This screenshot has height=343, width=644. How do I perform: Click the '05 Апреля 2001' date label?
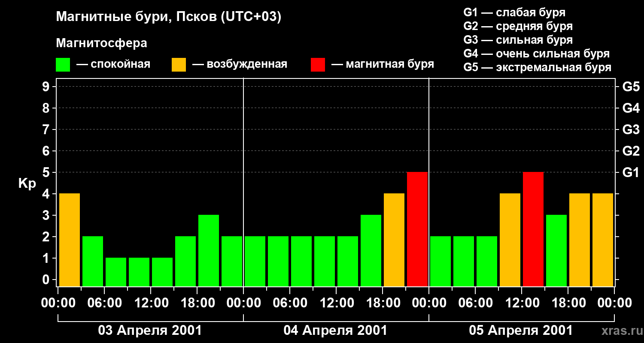(521, 331)
